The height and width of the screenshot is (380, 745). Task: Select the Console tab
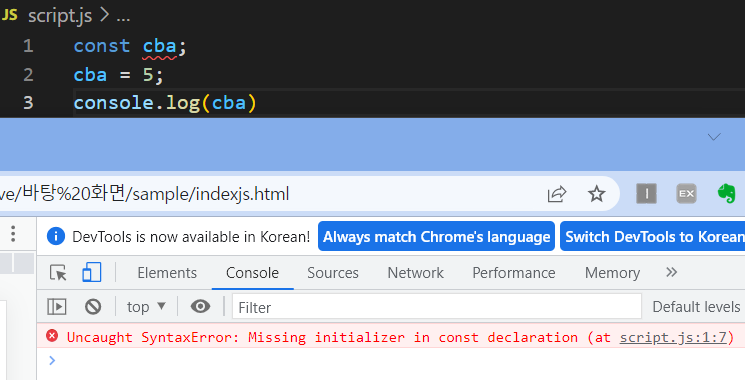point(252,273)
